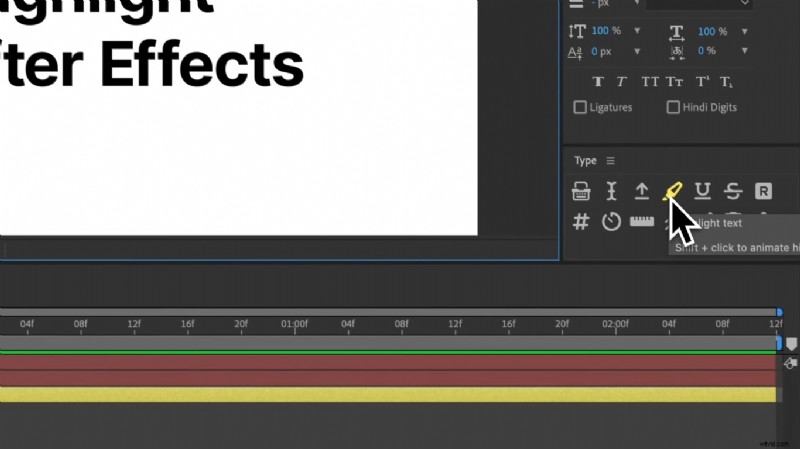
Task: Enable the Ligatures checkbox
Action: click(x=580, y=107)
